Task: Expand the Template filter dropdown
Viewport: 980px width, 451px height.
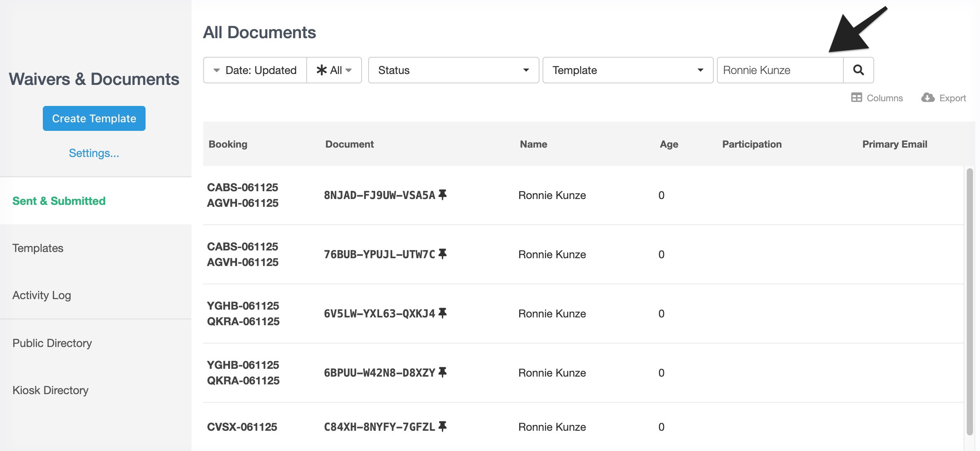Action: coord(628,70)
